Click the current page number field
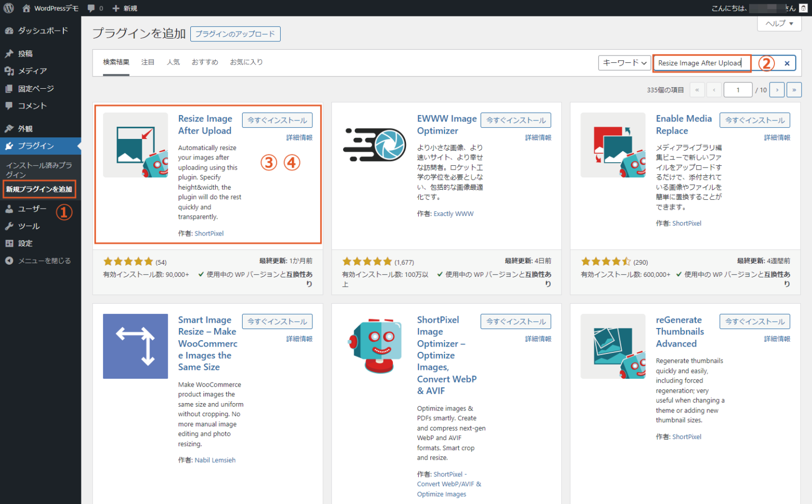The height and width of the screenshot is (504, 812). pyautogui.click(x=737, y=90)
